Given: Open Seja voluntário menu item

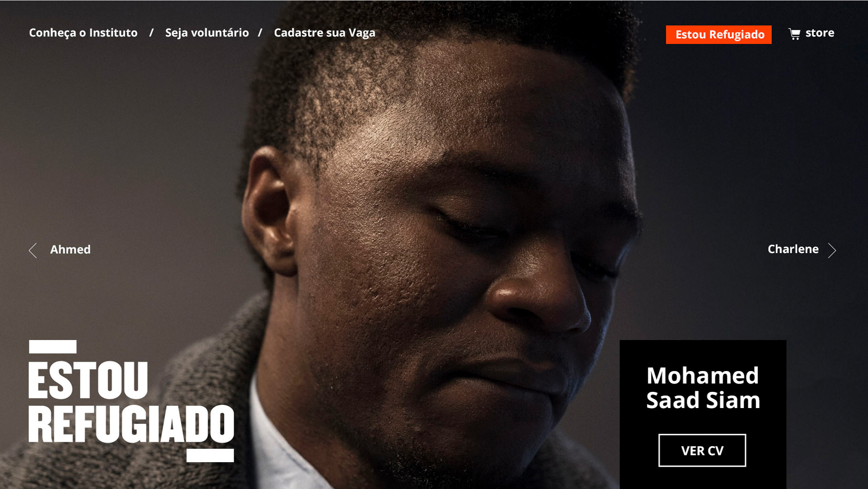Looking at the screenshot, I should coord(207,33).
